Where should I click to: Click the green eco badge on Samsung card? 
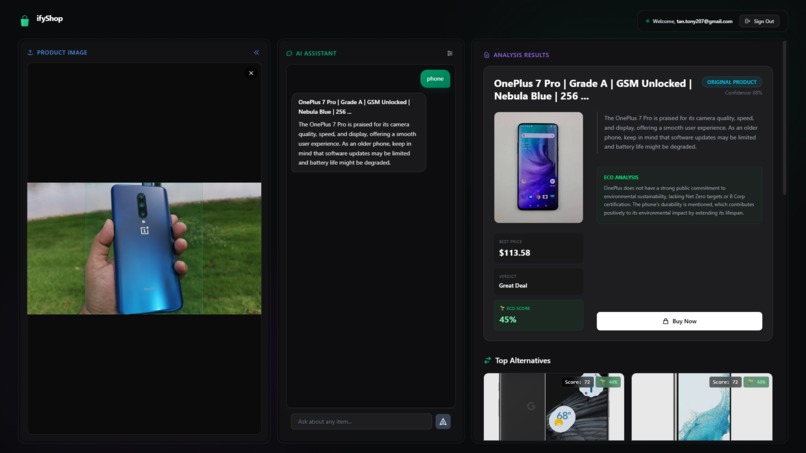point(756,382)
